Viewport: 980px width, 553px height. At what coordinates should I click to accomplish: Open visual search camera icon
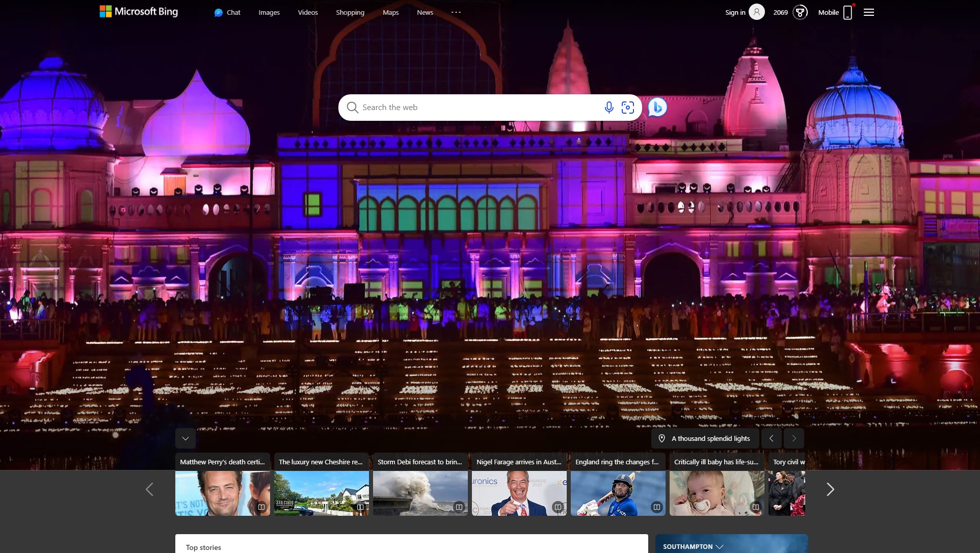628,108
